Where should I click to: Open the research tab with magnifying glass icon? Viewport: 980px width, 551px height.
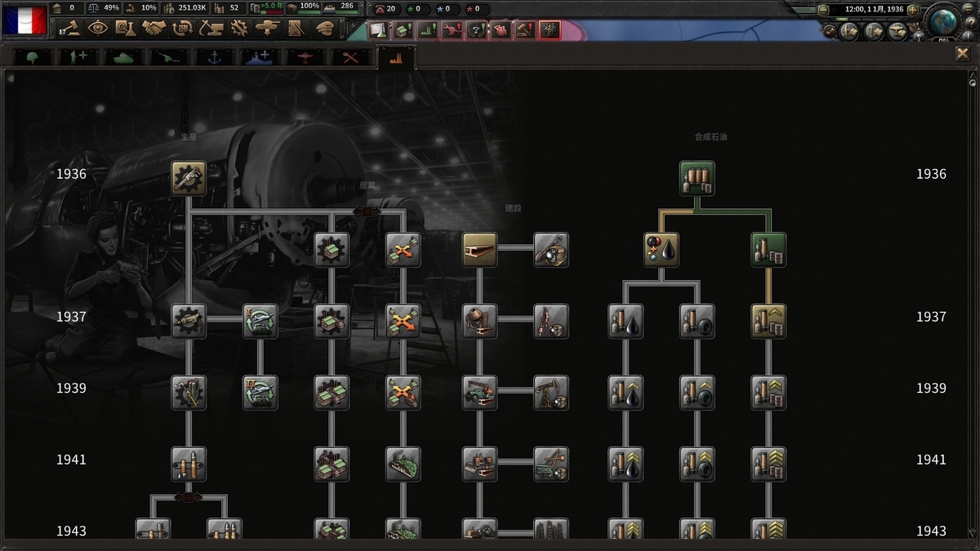coord(125,29)
